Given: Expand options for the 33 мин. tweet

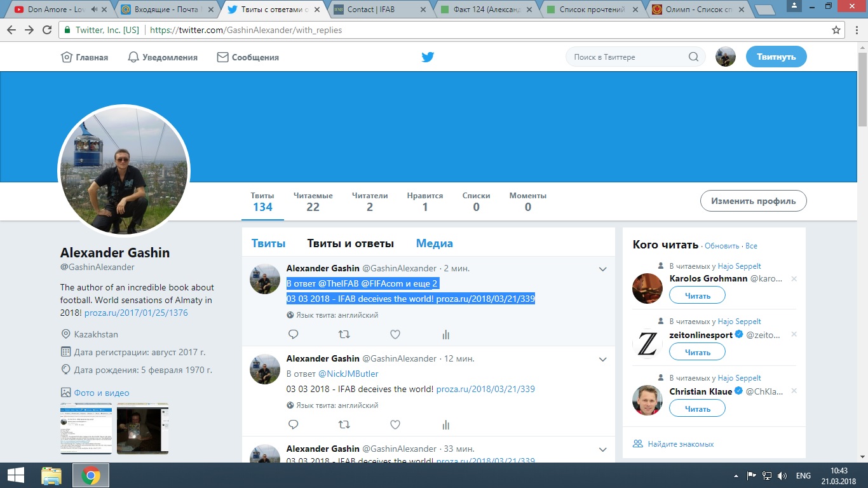Looking at the screenshot, I should (x=603, y=450).
